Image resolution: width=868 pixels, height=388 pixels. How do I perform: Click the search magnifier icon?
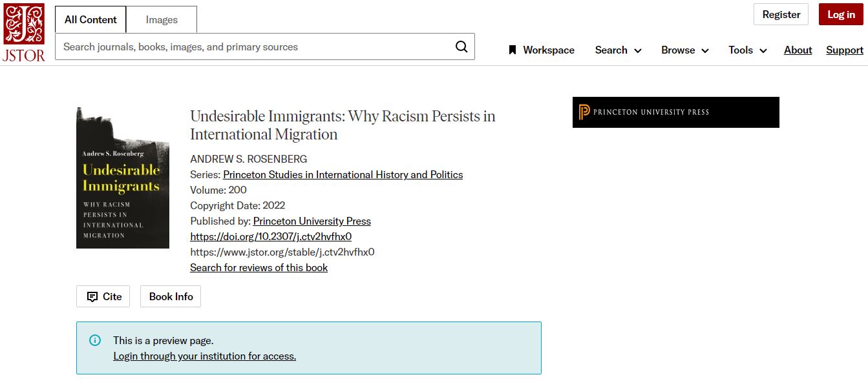tap(461, 46)
